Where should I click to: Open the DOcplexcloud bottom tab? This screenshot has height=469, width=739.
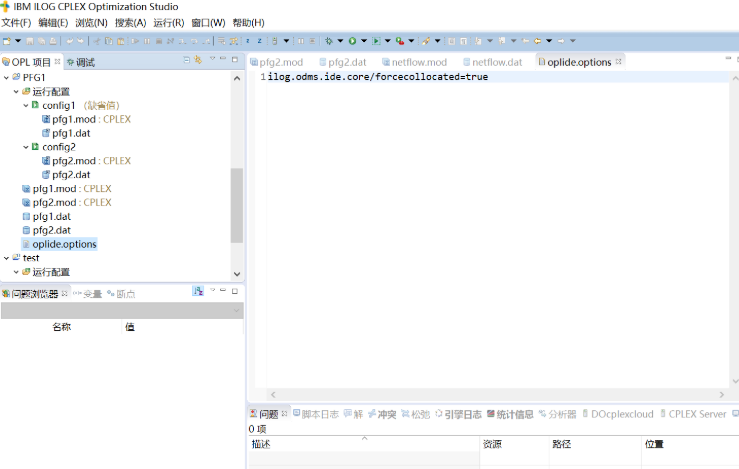618,414
